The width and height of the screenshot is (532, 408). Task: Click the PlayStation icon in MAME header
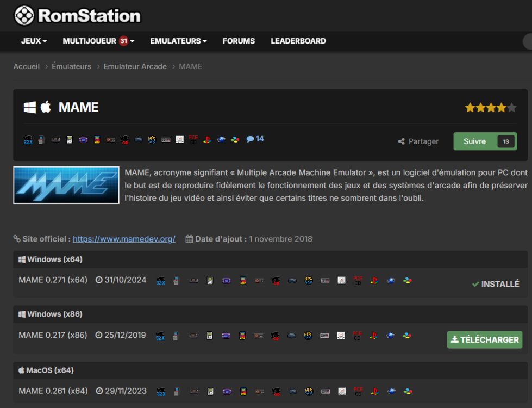207,140
